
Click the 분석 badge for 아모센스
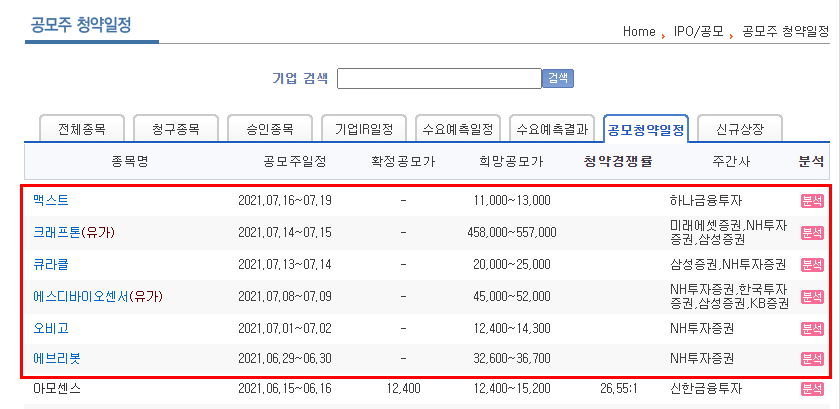click(x=812, y=389)
